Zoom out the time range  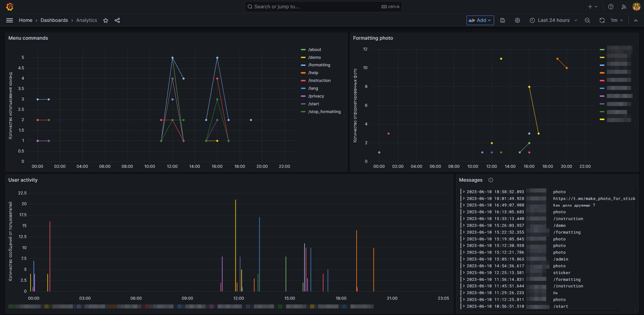coord(587,20)
